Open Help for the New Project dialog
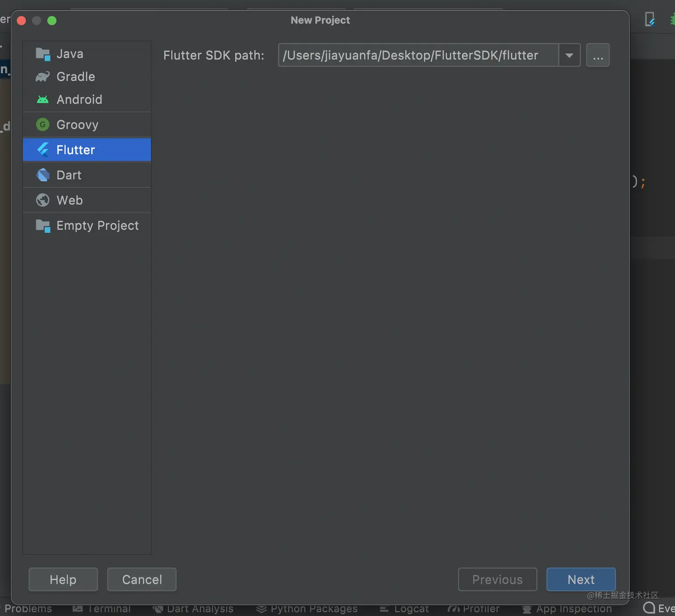Image resolution: width=675 pixels, height=616 pixels. 63,579
